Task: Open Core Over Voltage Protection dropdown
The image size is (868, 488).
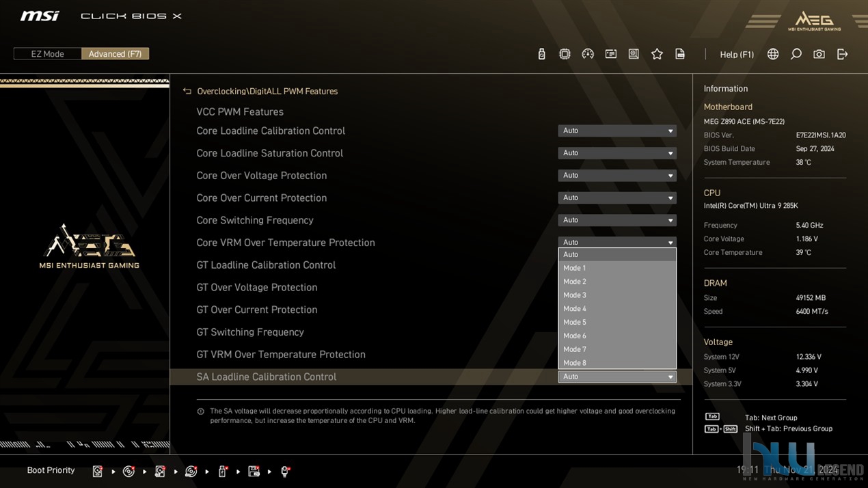Action: click(x=617, y=176)
